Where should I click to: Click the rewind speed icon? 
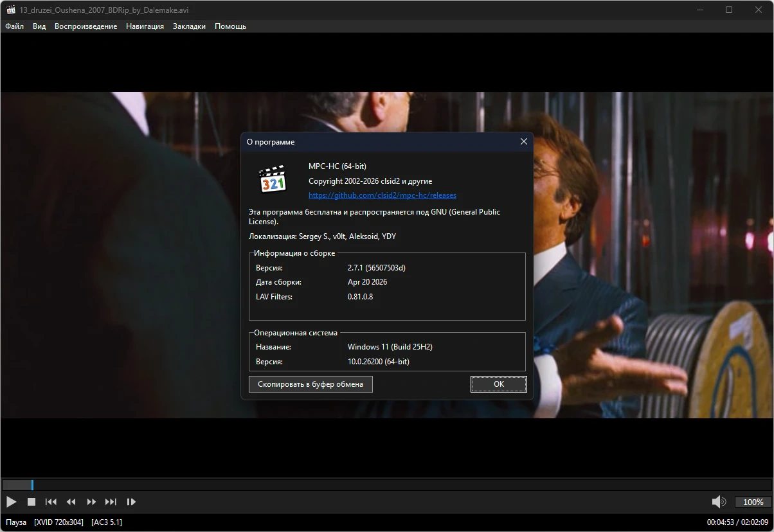point(71,502)
